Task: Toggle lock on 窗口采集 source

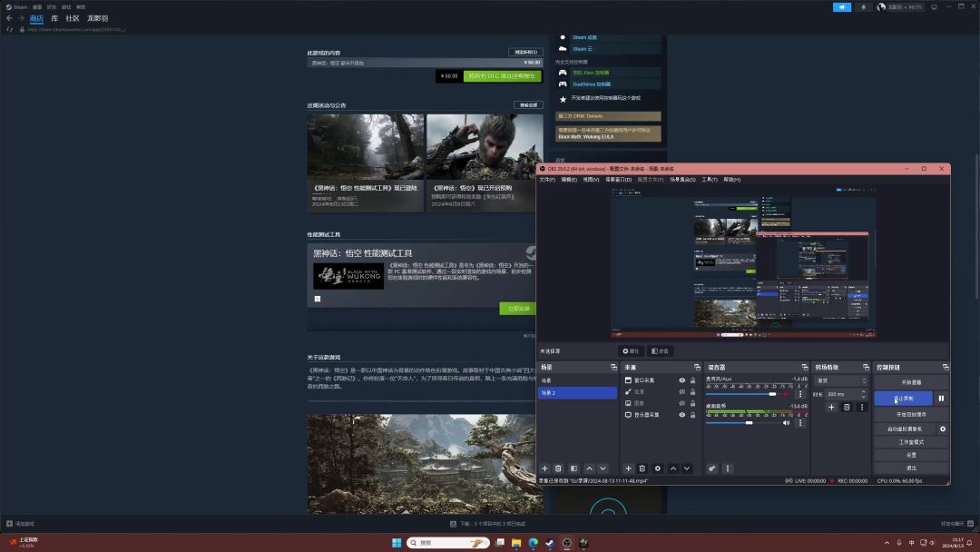Action: pos(692,380)
